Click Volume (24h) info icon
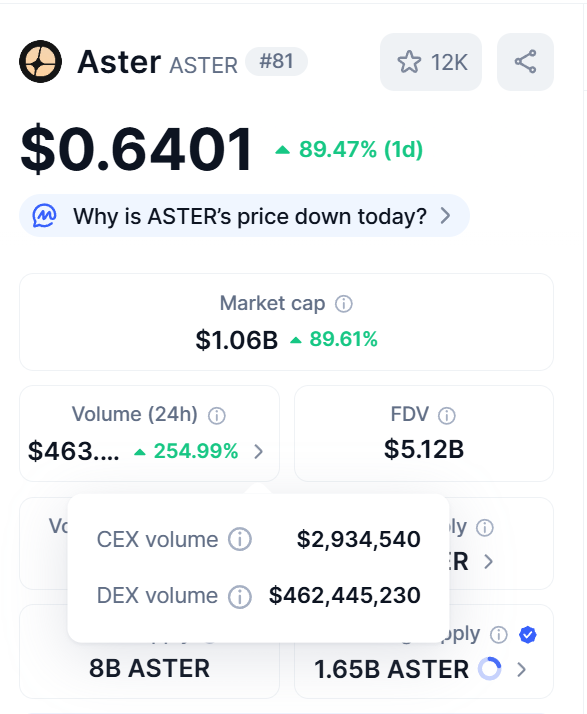Screen dimensions: 587x714 [217, 415]
